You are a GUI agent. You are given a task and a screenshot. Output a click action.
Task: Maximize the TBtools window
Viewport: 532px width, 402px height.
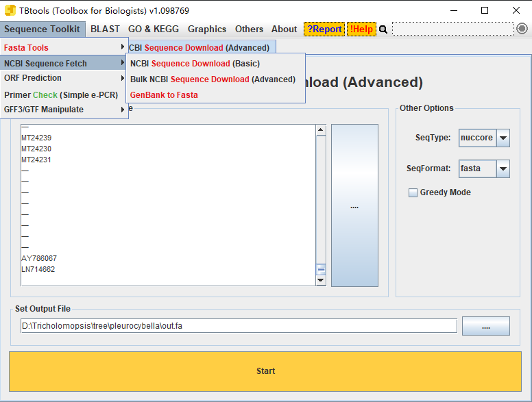(485, 10)
